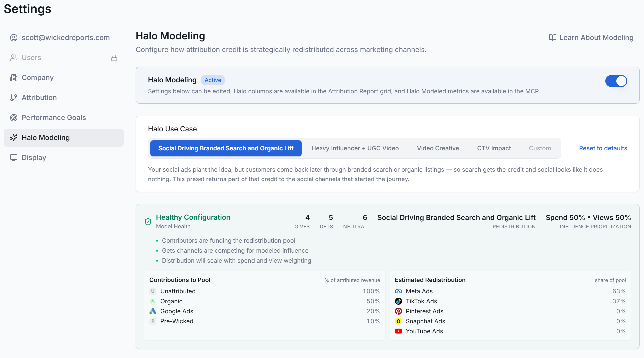This screenshot has width=644, height=358.
Task: Pick the Custom use case tab
Action: pyautogui.click(x=540, y=148)
